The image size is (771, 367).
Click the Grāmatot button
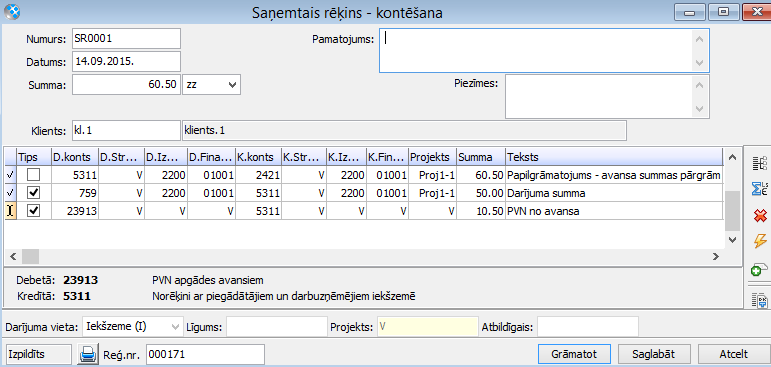click(574, 354)
